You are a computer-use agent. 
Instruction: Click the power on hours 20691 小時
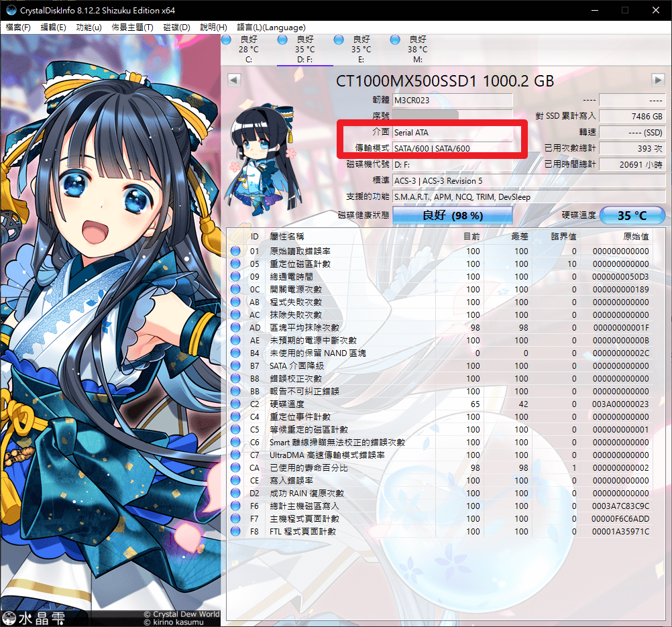coord(632,164)
